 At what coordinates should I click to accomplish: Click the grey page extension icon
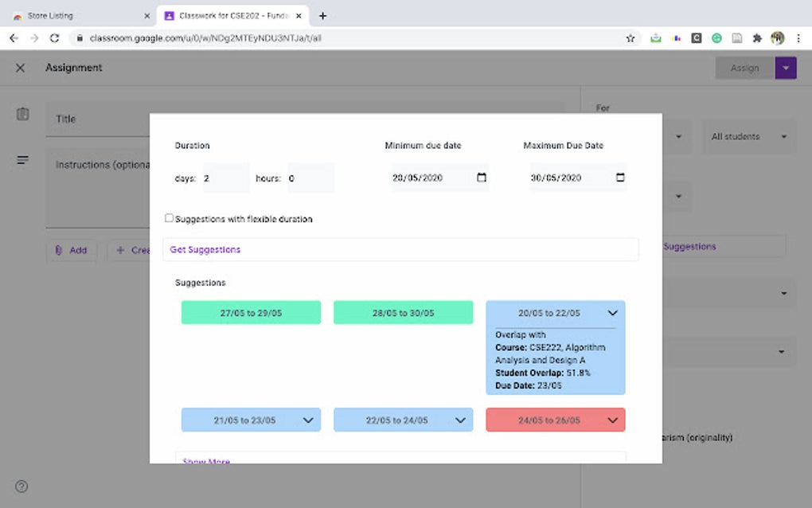point(737,37)
